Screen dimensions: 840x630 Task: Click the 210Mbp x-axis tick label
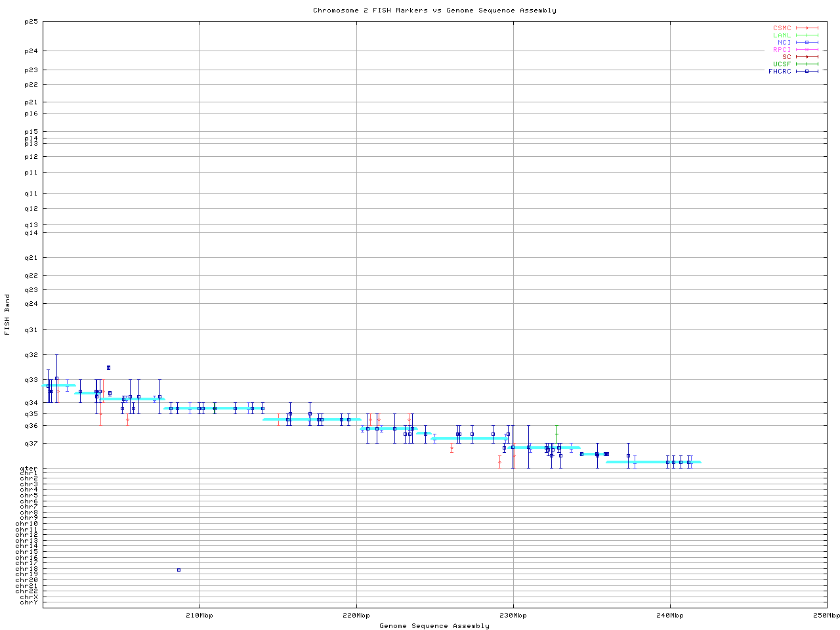(x=199, y=616)
